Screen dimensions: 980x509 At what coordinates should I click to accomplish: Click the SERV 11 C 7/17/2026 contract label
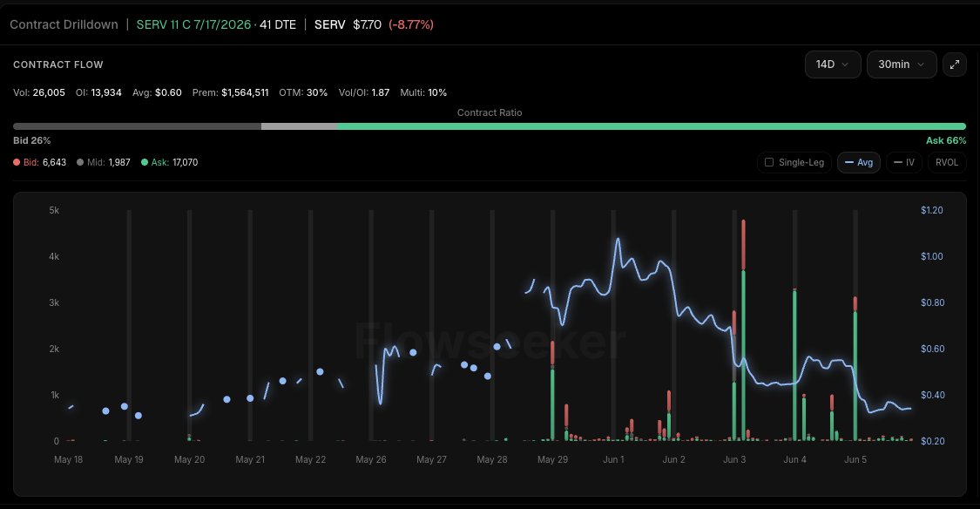click(x=193, y=24)
